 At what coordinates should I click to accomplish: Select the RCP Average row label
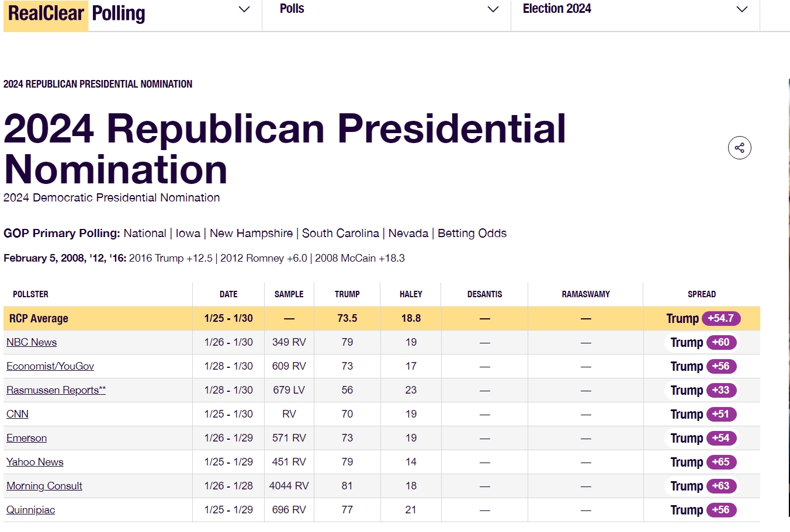tap(39, 318)
